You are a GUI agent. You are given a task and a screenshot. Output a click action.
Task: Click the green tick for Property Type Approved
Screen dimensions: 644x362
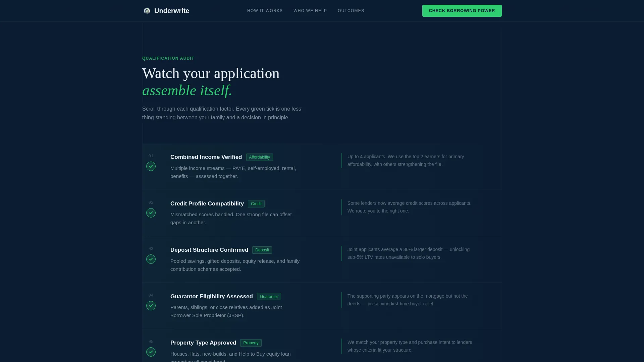pyautogui.click(x=151, y=352)
